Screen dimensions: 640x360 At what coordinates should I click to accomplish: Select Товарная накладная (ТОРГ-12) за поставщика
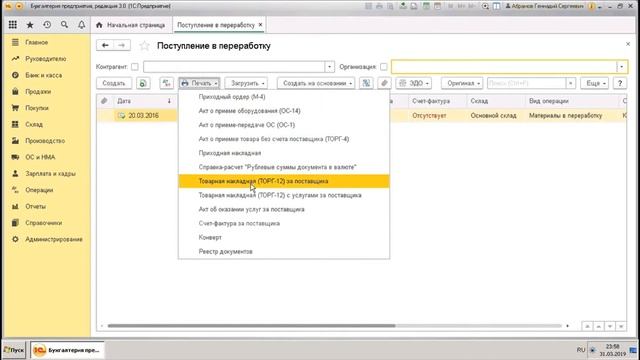point(284,181)
